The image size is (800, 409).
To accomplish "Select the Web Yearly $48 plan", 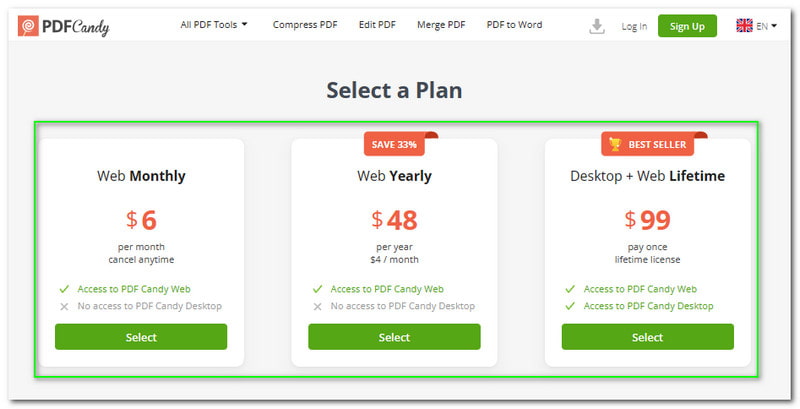I will point(394,337).
